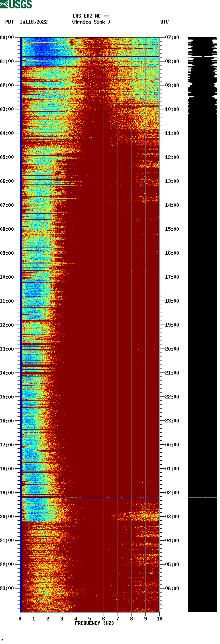
Task: Click the 23:00 PDT left-axis label
Action: (7, 589)
